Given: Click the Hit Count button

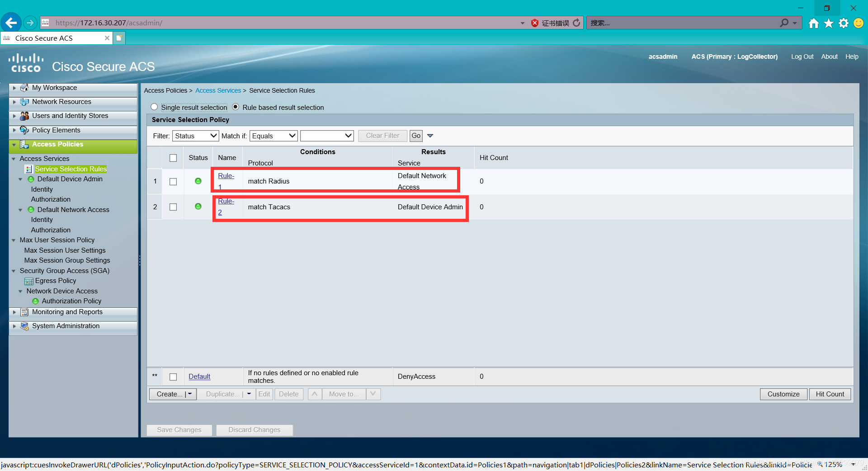Looking at the screenshot, I should tap(830, 394).
